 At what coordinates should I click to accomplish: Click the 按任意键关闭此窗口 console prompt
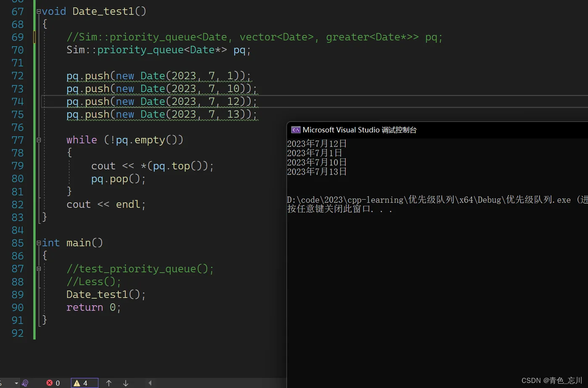339,209
